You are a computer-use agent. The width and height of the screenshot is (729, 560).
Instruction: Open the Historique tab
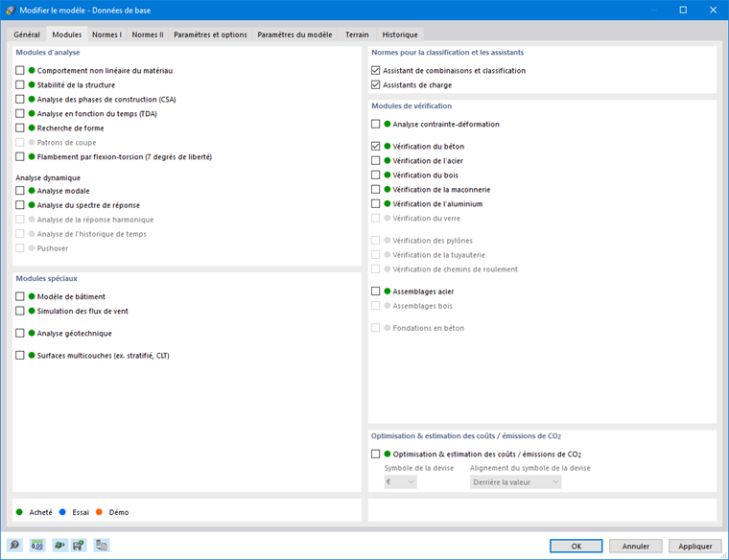[400, 35]
